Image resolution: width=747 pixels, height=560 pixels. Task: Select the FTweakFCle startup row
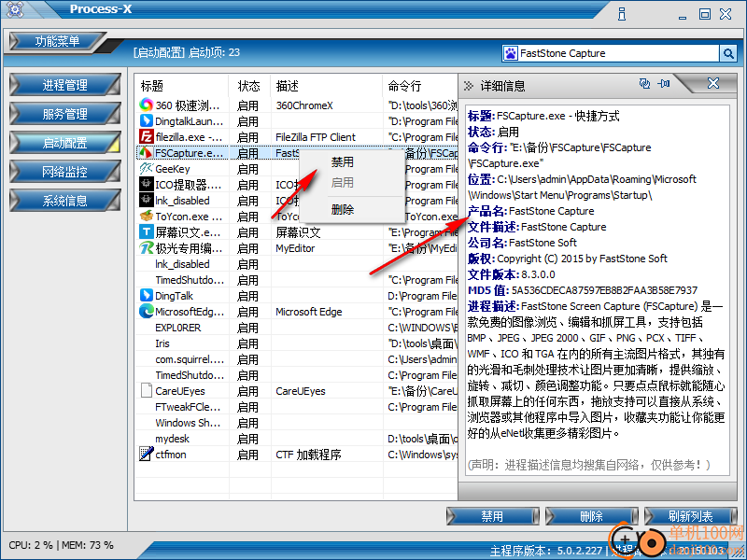click(x=296, y=407)
